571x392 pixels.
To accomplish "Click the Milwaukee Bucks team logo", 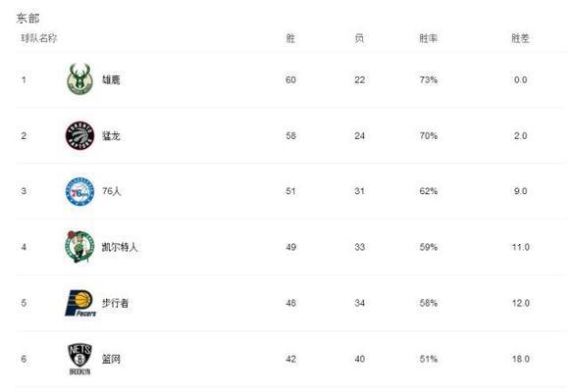I will [x=79, y=79].
